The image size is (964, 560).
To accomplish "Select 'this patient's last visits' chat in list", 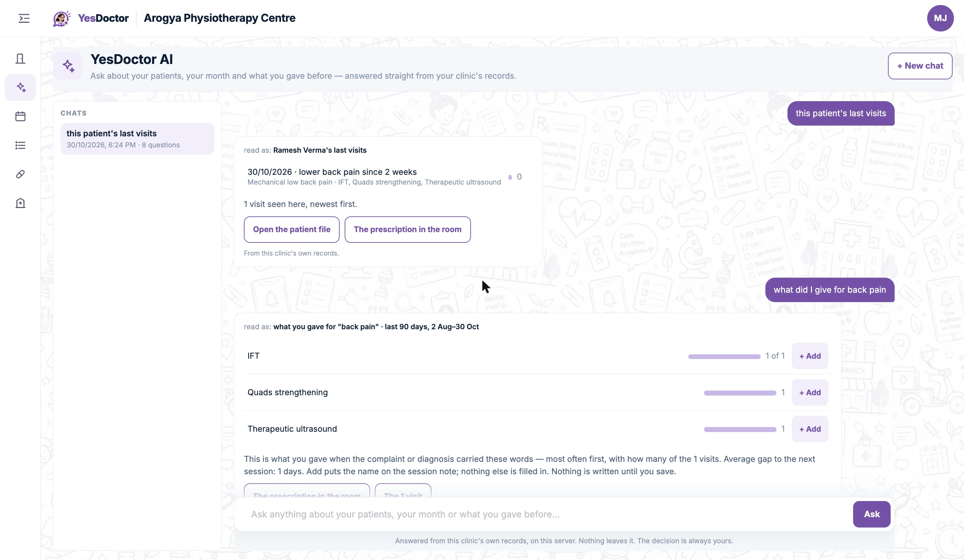I will 137,139.
